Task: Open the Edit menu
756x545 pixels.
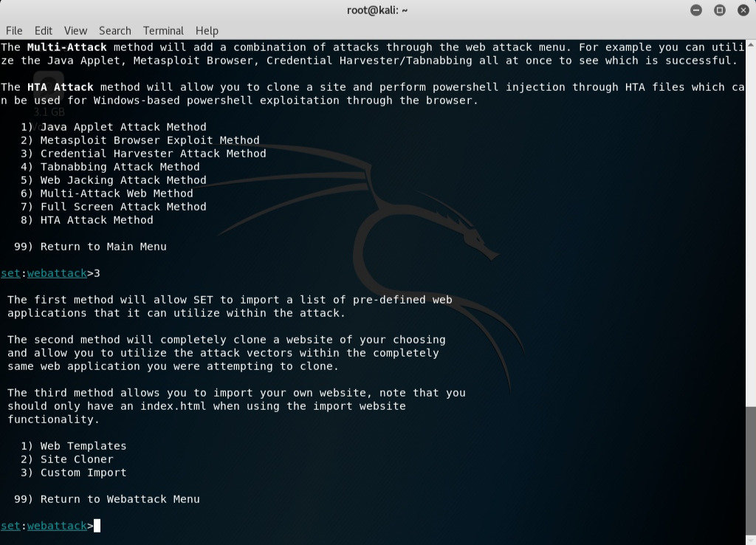Action: [44, 31]
